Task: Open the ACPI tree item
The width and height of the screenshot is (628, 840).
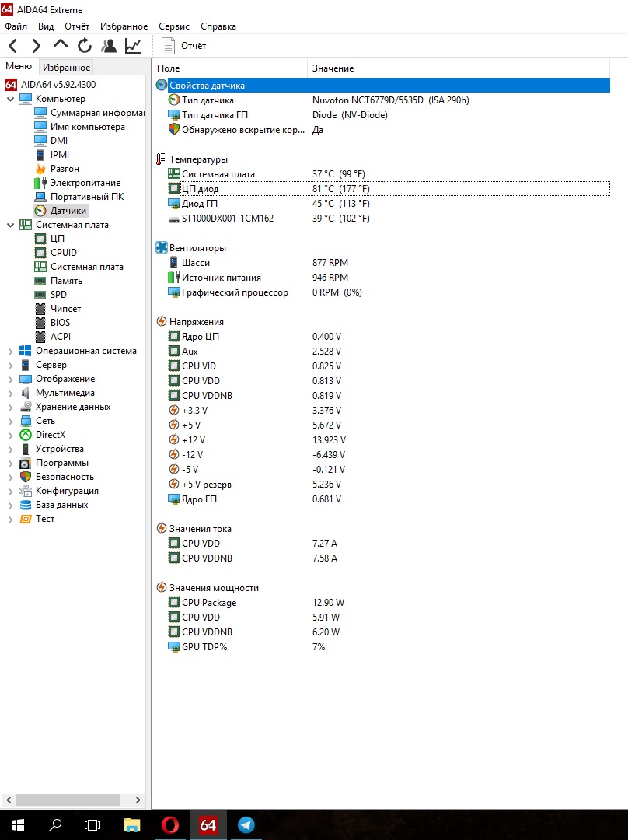Action: coord(53,337)
